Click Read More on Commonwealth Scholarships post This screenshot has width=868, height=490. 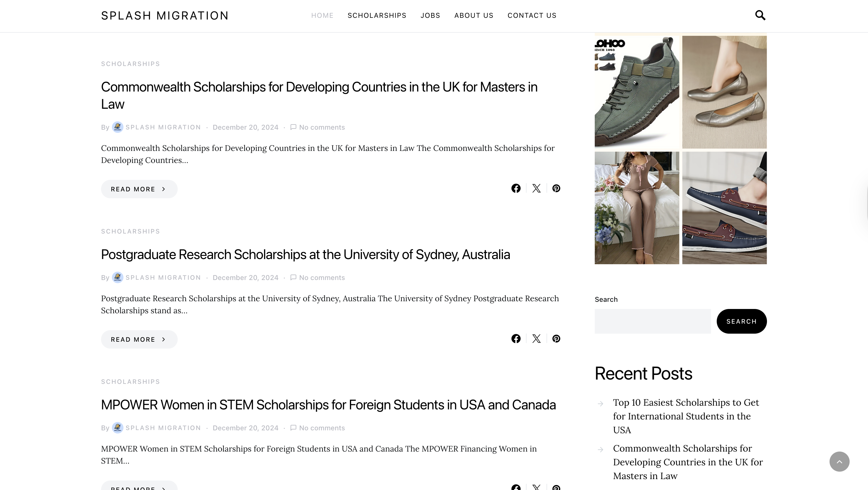pyautogui.click(x=139, y=189)
